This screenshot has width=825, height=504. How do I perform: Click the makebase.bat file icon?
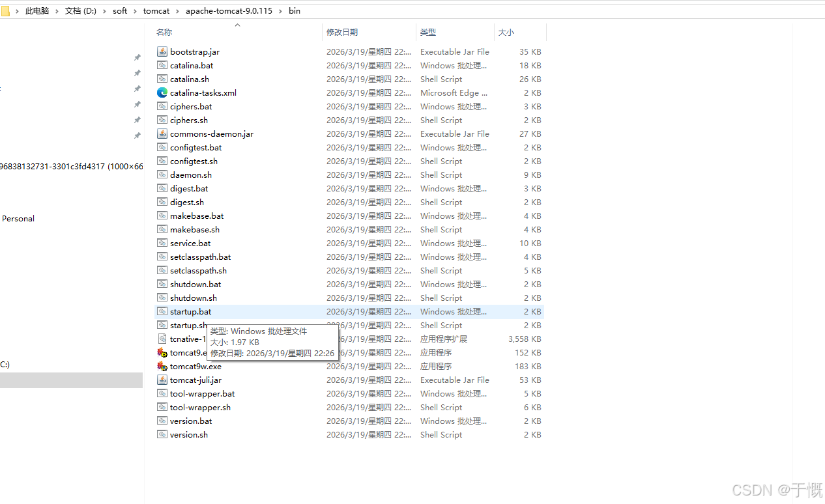click(162, 216)
